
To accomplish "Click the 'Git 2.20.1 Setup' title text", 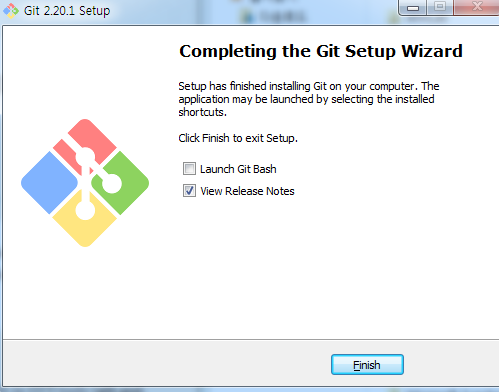I will click(x=67, y=11).
